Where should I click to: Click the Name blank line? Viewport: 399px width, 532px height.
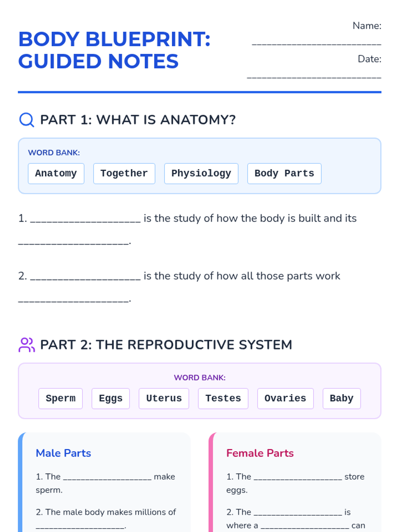pos(317,43)
